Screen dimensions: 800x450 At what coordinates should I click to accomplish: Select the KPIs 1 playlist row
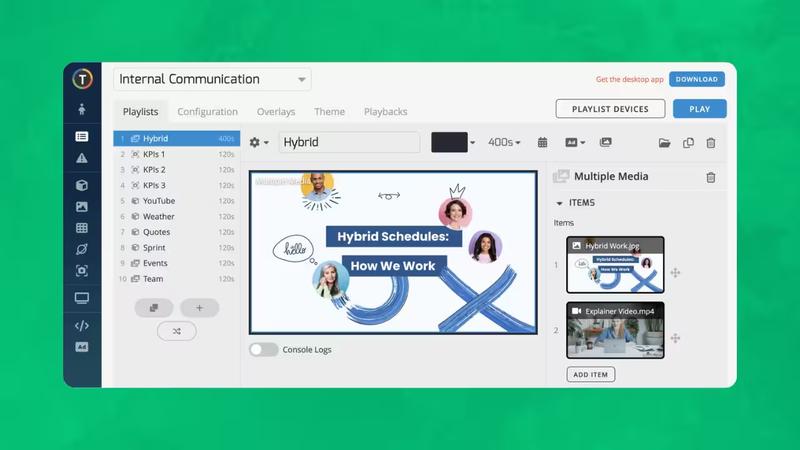coord(177,154)
